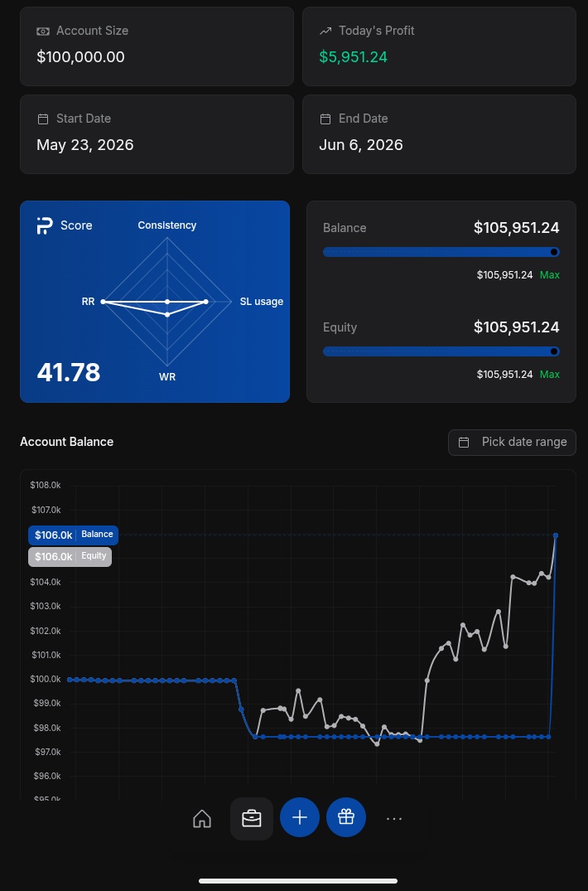The height and width of the screenshot is (891, 588).
Task: Click the Max label under Equity
Action: [x=549, y=375]
